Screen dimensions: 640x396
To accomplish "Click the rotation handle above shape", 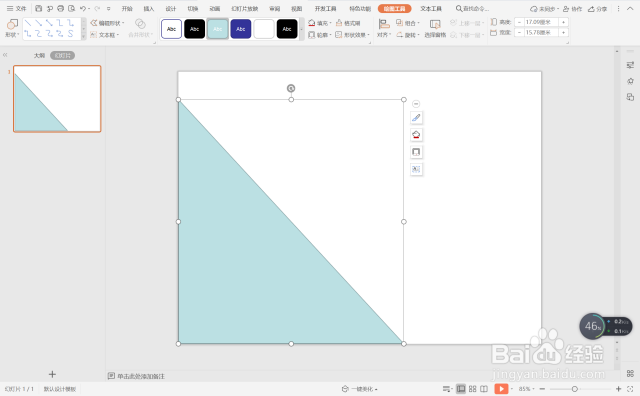I will pyautogui.click(x=291, y=88).
